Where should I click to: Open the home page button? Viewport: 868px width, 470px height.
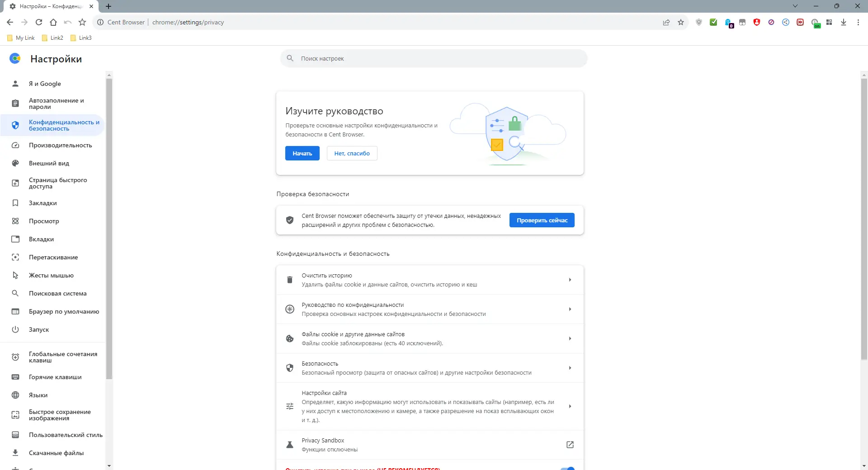coord(53,22)
